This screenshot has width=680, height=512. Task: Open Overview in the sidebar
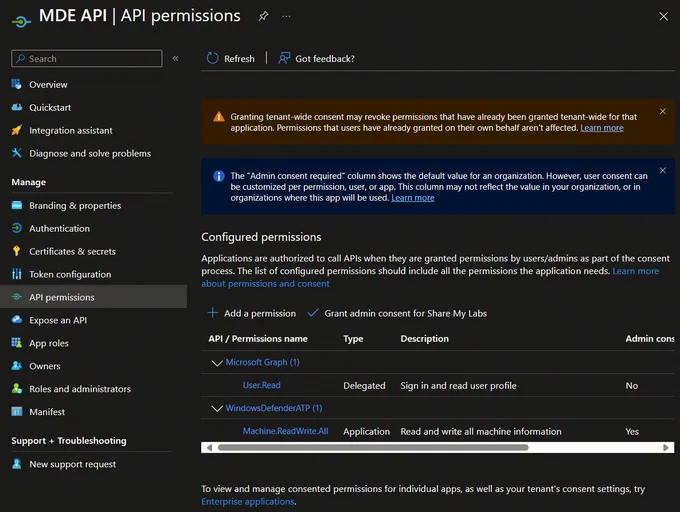click(x=48, y=85)
